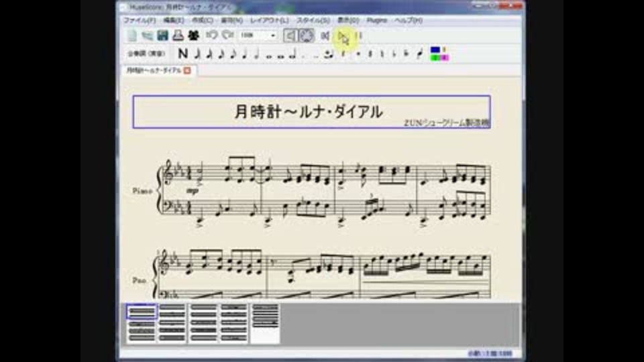This screenshot has height=362, width=644.
Task: Select the eighth note duration
Action: pos(233,54)
